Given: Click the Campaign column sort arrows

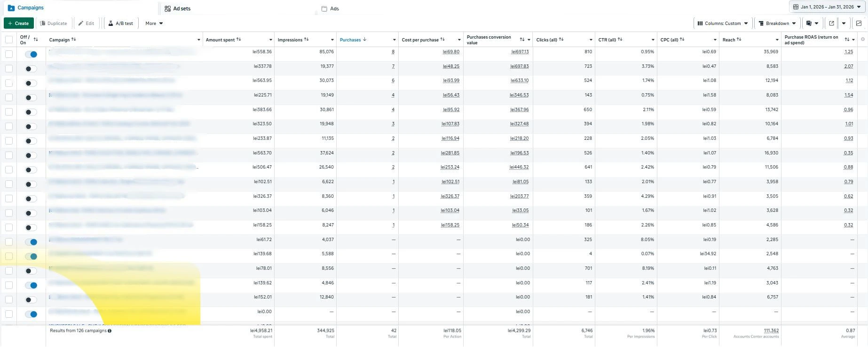Looking at the screenshot, I should click(74, 40).
